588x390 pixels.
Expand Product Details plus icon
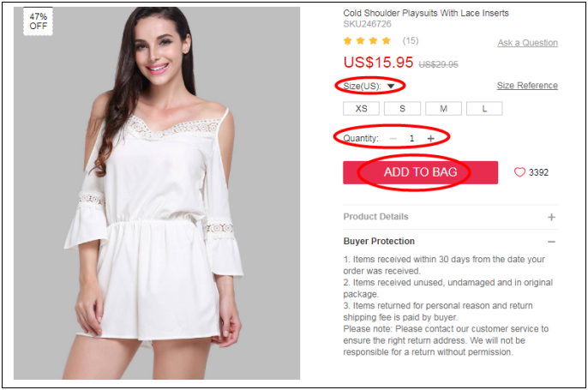[551, 217]
